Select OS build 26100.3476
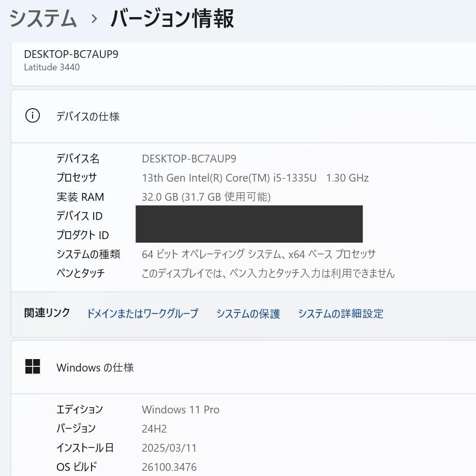The height and width of the screenshot is (476, 476). [x=169, y=467]
